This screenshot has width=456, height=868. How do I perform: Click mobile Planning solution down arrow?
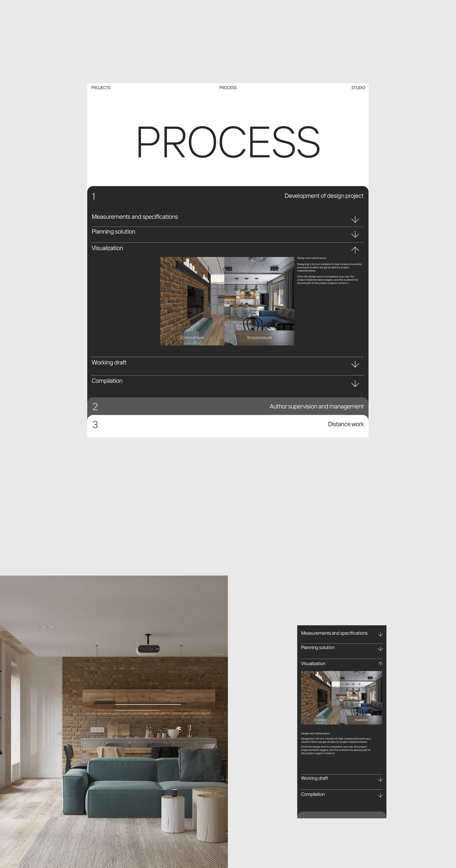(x=380, y=649)
